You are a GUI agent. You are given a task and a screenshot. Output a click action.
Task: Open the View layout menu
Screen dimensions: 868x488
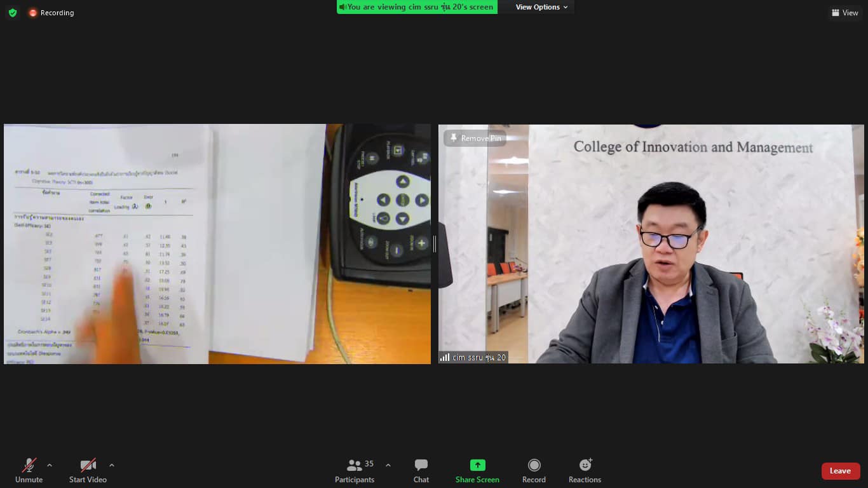[844, 13]
